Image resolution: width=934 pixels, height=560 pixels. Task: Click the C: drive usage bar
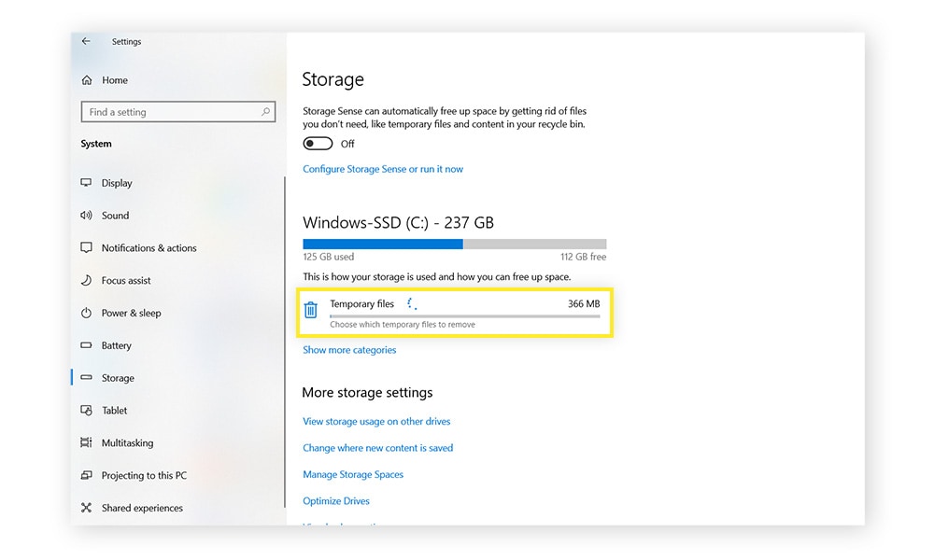[x=455, y=244]
